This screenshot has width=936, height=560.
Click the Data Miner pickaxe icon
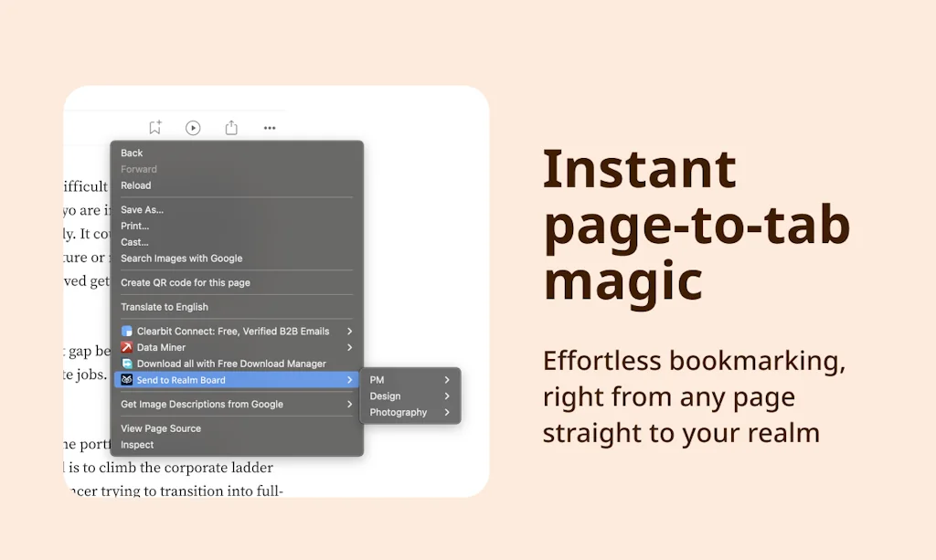coord(127,348)
